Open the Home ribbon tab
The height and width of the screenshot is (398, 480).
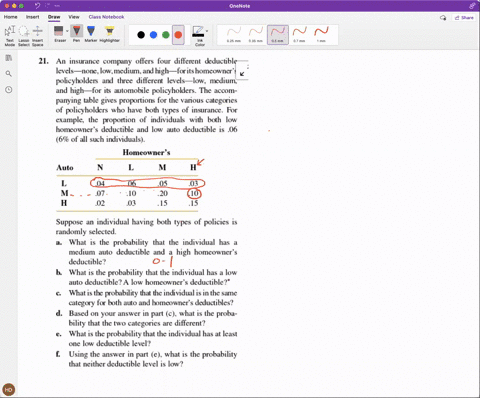click(11, 17)
